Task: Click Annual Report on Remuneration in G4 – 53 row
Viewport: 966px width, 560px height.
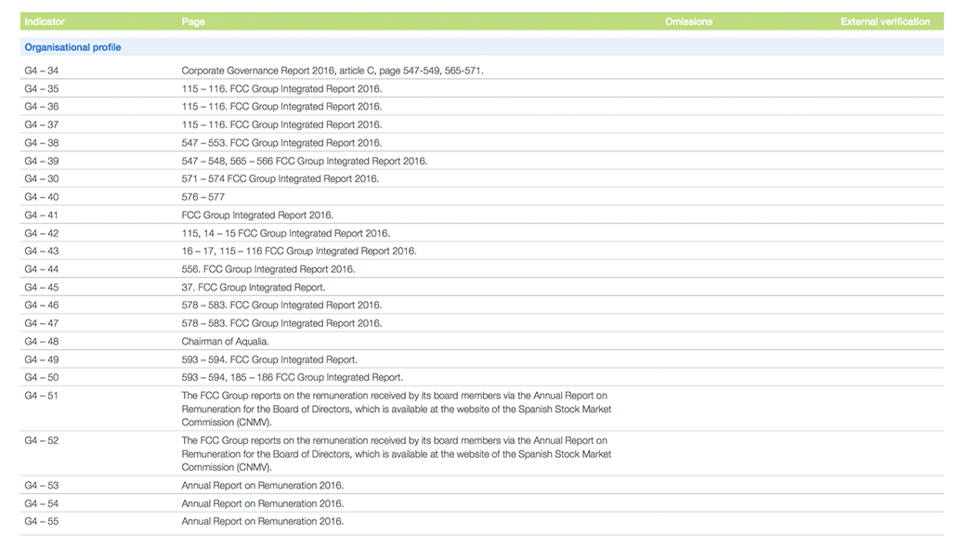Action: [263, 486]
